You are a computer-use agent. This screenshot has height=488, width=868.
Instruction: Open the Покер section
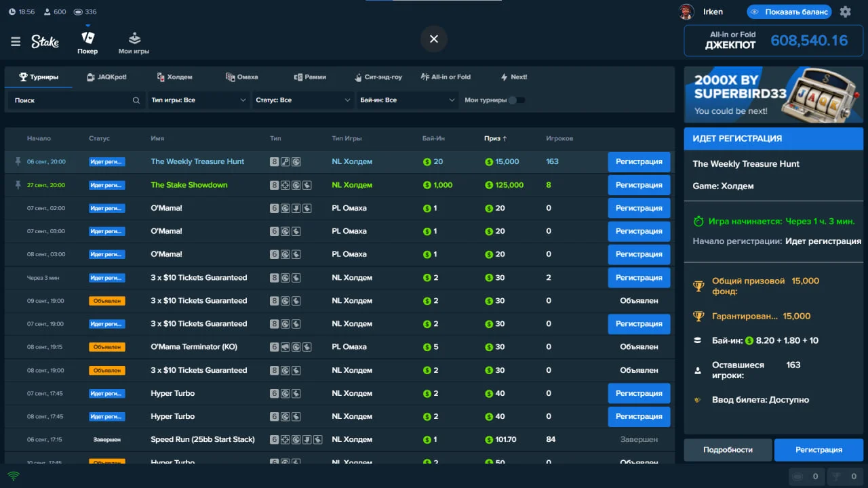coord(87,42)
